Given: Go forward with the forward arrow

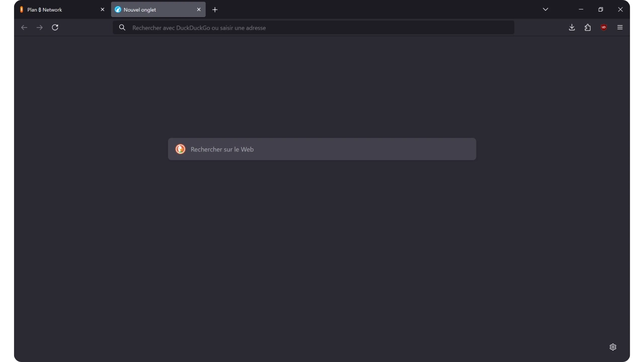Looking at the screenshot, I should [x=40, y=28].
